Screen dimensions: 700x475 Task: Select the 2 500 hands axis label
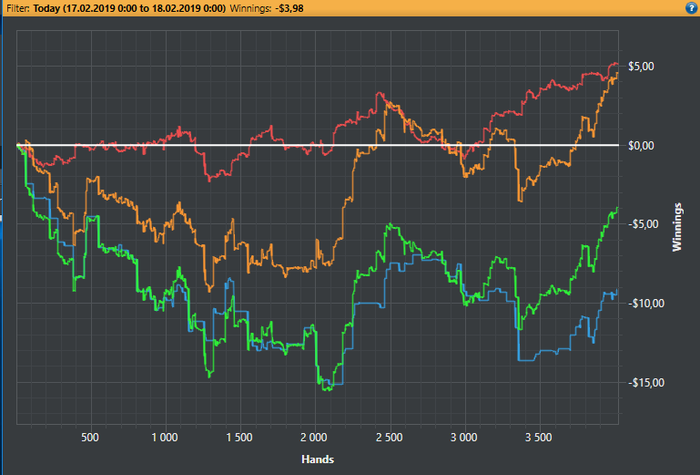(389, 437)
